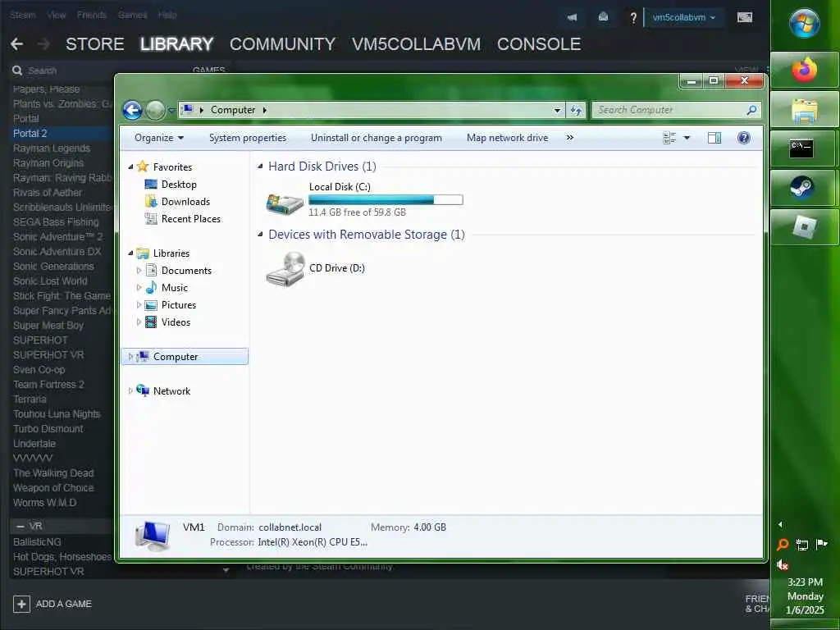Expand the Documents library node
This screenshot has width=840, height=630.
coord(139,271)
